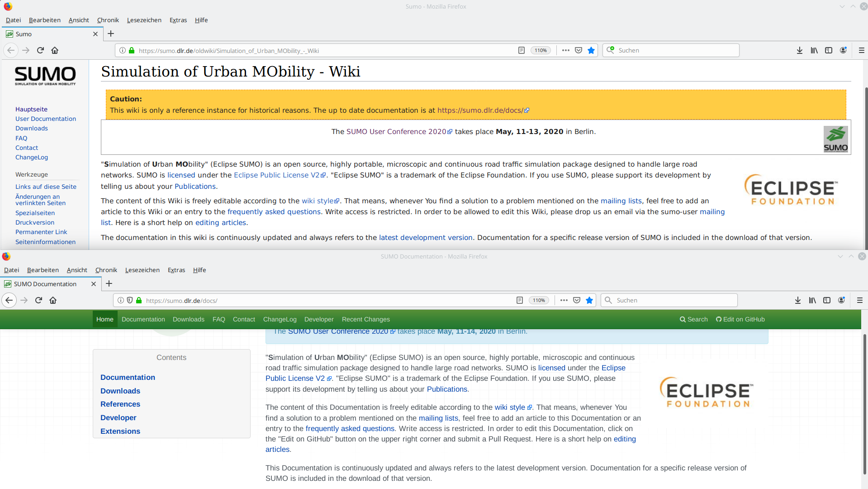Open new tab in SUMO Documentation window
Viewport: 868px width, 489px height.
point(109,283)
